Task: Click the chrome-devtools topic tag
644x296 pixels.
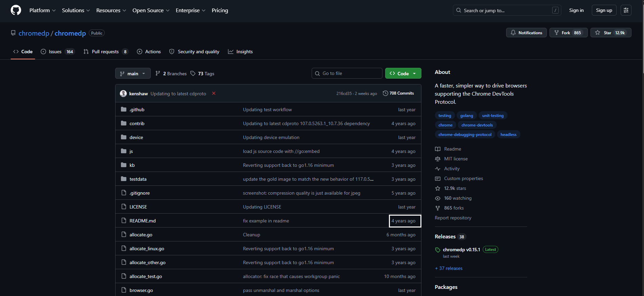Action: (477, 125)
